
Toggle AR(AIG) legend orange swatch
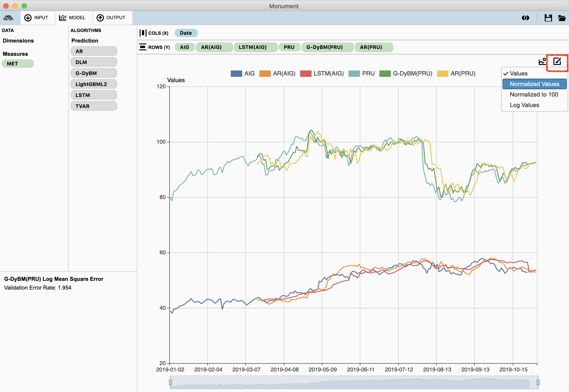tap(265, 73)
